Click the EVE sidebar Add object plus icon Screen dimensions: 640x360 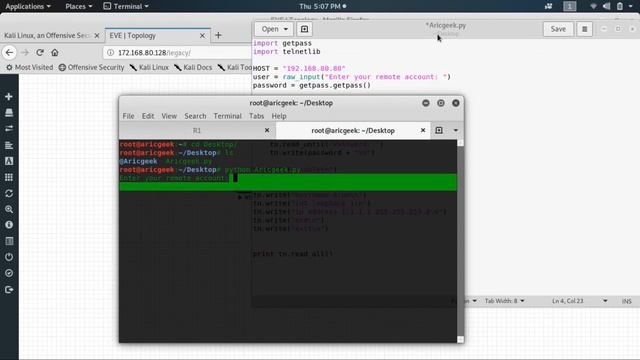[x=9, y=97]
